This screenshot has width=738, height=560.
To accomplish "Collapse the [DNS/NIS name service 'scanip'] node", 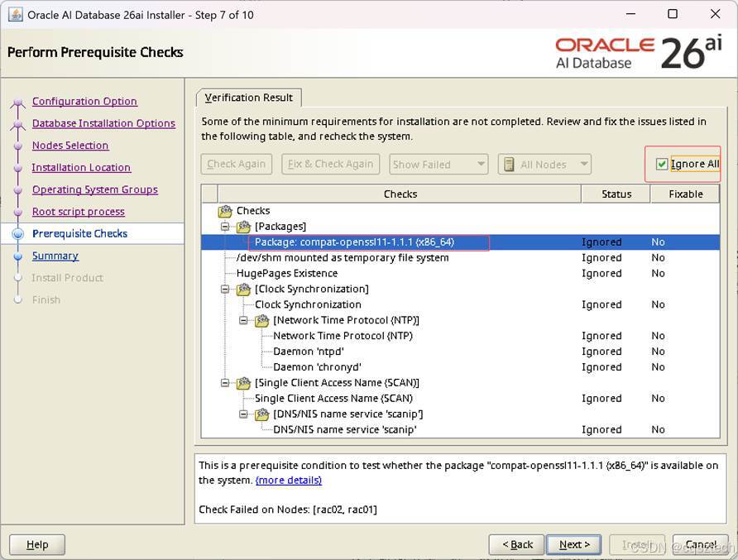I will point(243,414).
